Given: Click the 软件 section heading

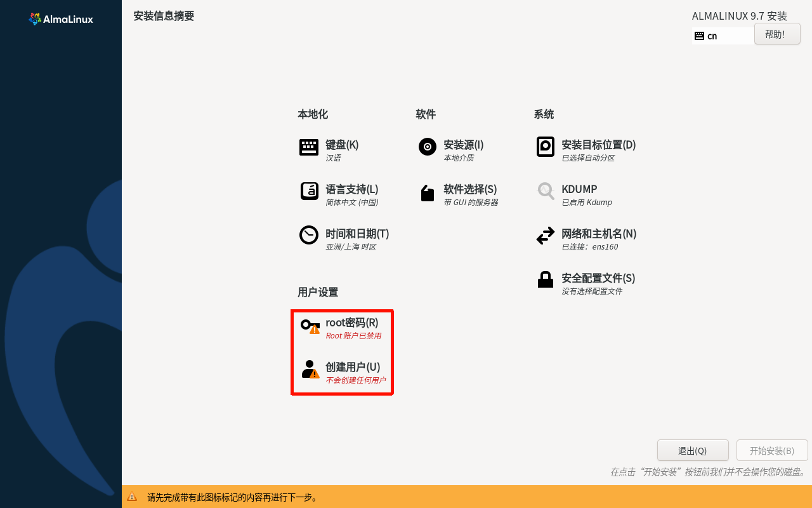Looking at the screenshot, I should point(426,114).
